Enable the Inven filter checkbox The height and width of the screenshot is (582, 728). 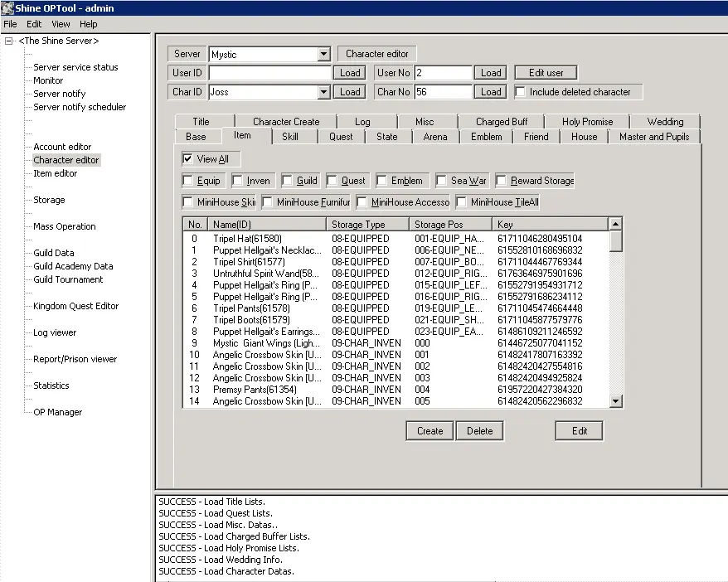click(237, 181)
